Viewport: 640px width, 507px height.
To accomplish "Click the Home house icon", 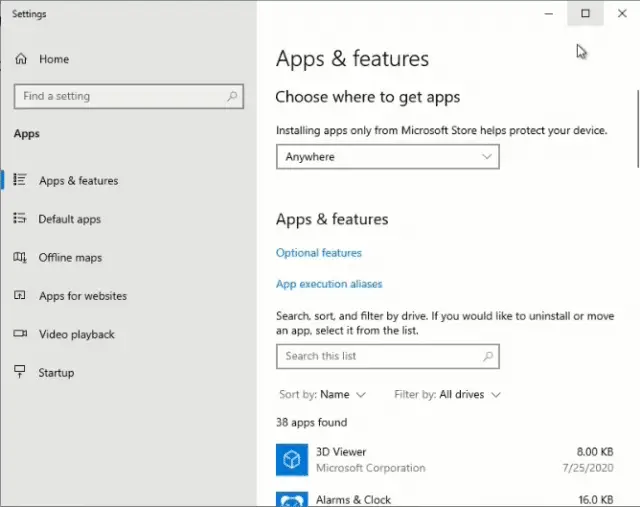I will click(x=21, y=59).
